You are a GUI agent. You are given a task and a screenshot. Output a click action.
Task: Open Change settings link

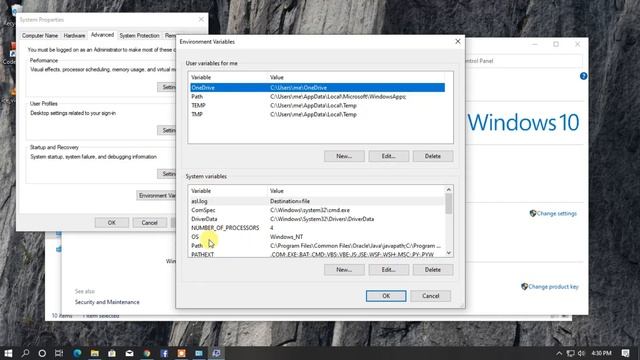(x=556, y=213)
